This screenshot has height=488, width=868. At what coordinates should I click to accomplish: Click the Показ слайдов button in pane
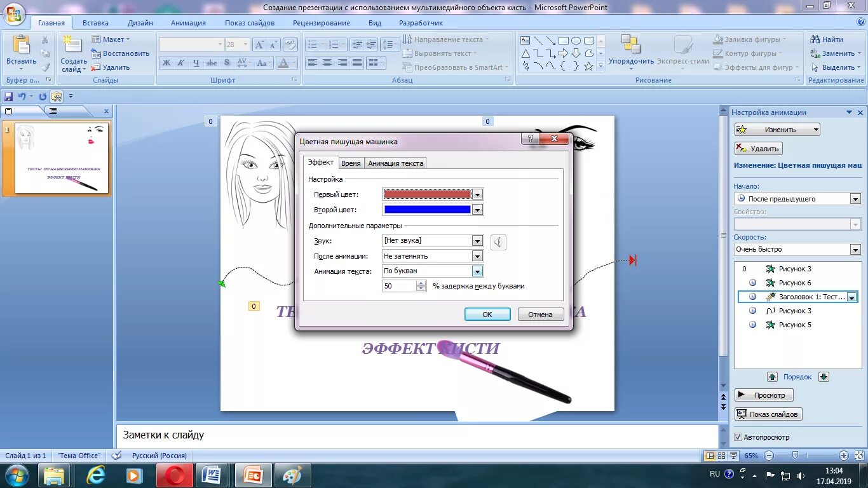click(x=768, y=414)
